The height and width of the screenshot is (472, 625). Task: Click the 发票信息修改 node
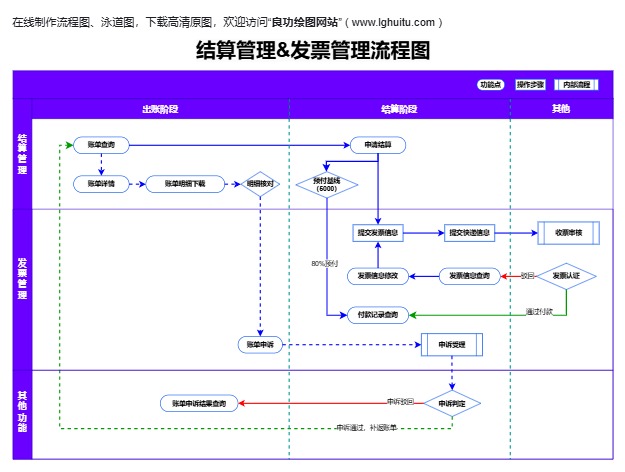378,276
